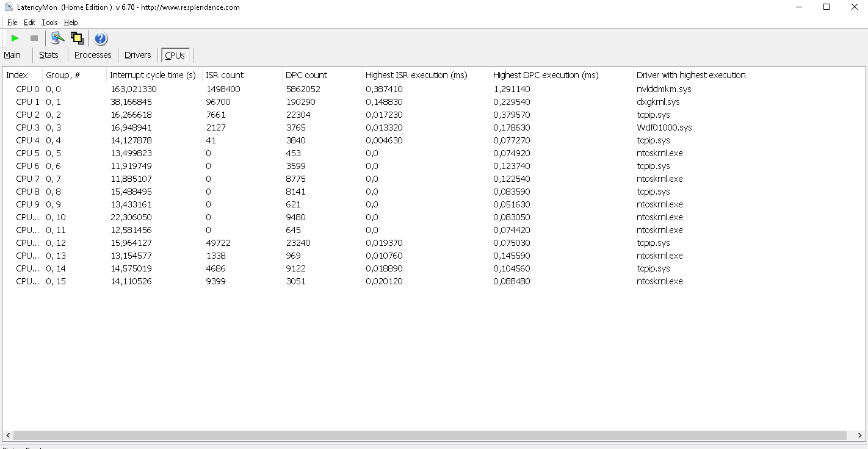Click DPC count value 5862052
The height and width of the screenshot is (449, 868).
[x=303, y=89]
